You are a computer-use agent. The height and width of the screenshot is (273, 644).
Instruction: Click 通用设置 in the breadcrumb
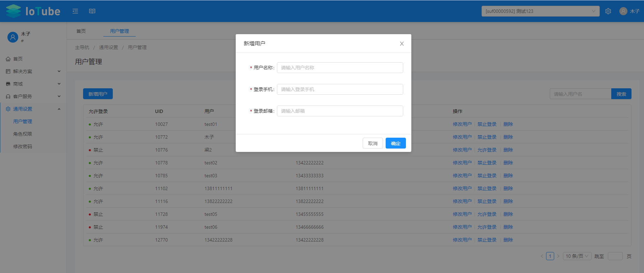108,47
